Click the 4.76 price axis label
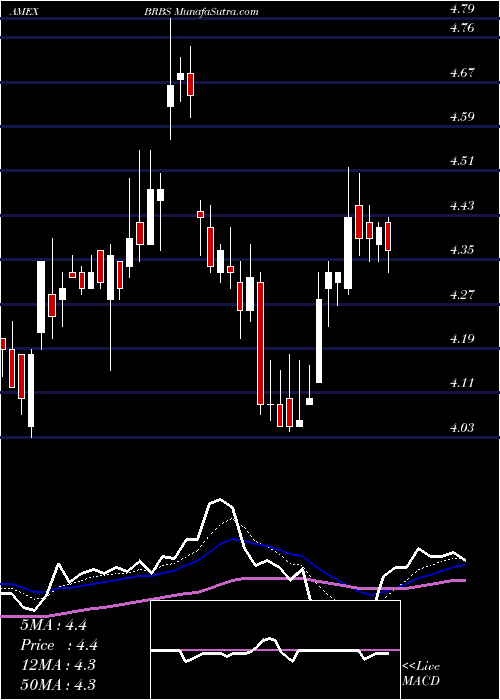Viewport: 500px width, 700px height. click(461, 28)
